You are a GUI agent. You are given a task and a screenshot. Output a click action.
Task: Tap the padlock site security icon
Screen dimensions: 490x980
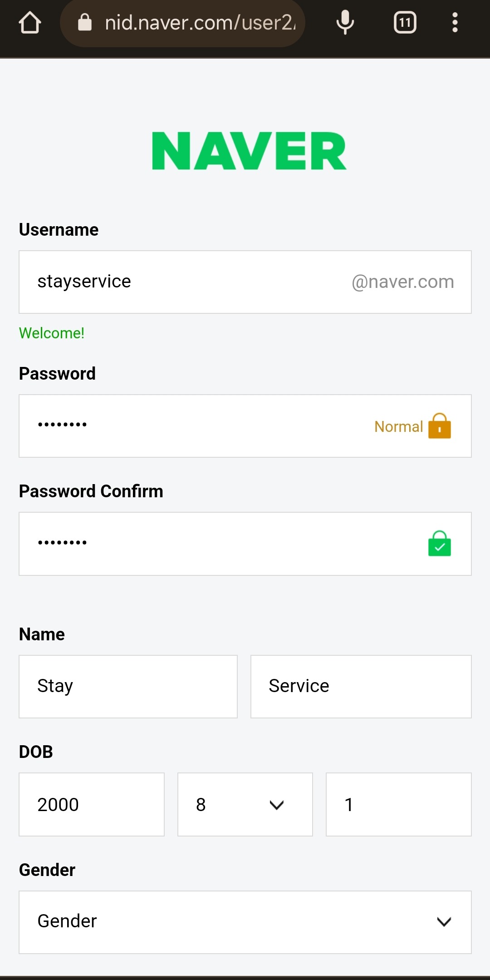coord(85,22)
